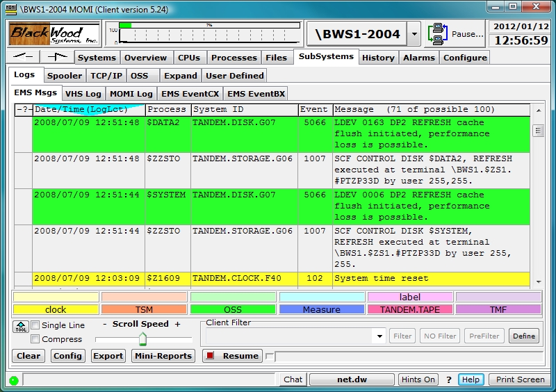Viewport: 556px width, 392px height.
Task: Click the green status light indicator
Action: pos(13,380)
